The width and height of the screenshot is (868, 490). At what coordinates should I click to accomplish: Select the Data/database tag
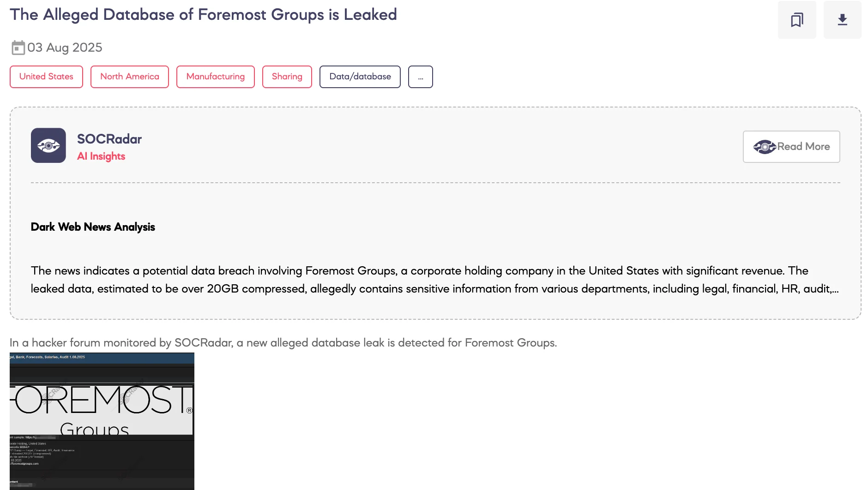pos(360,77)
